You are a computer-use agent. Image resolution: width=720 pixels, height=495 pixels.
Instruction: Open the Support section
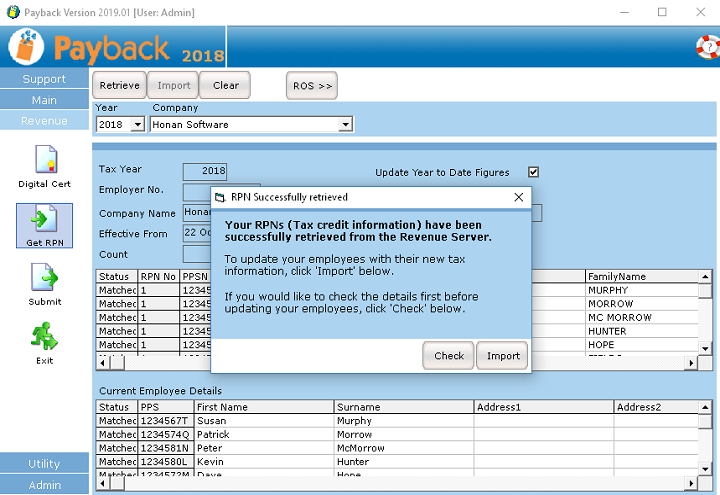pos(45,79)
